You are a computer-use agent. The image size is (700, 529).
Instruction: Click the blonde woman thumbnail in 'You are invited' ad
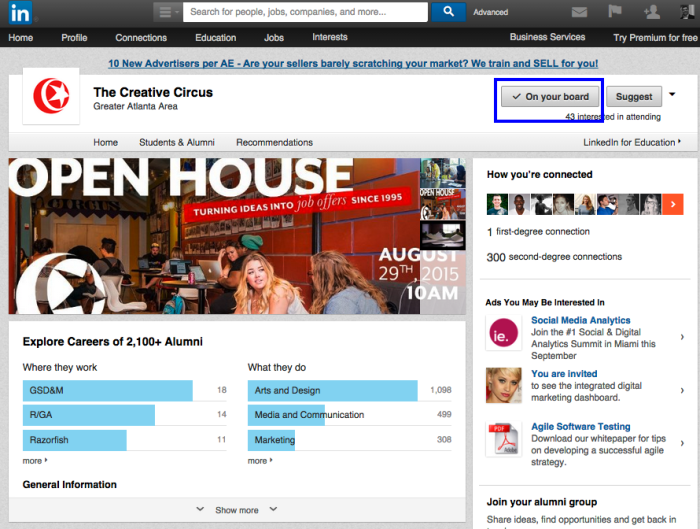coord(504,386)
